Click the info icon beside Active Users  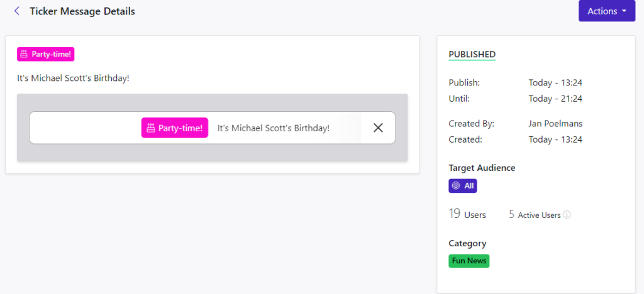click(567, 214)
